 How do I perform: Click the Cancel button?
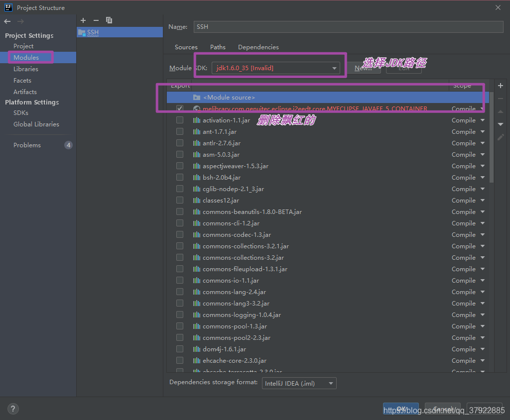[443, 409]
